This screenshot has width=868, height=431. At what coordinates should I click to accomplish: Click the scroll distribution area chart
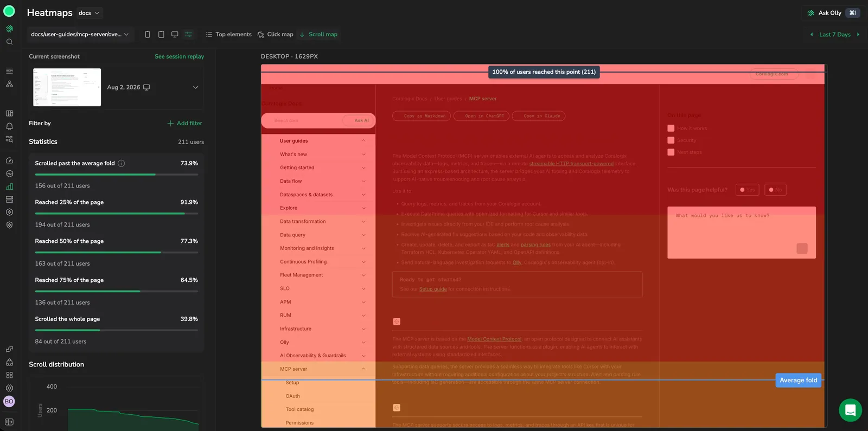tap(133, 419)
